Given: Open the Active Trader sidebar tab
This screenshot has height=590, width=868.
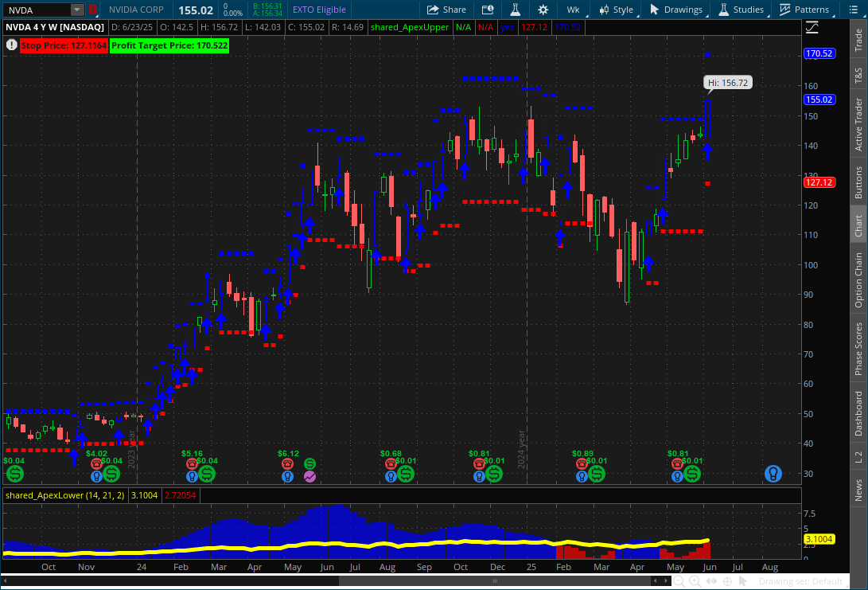Looking at the screenshot, I should 858,125.
